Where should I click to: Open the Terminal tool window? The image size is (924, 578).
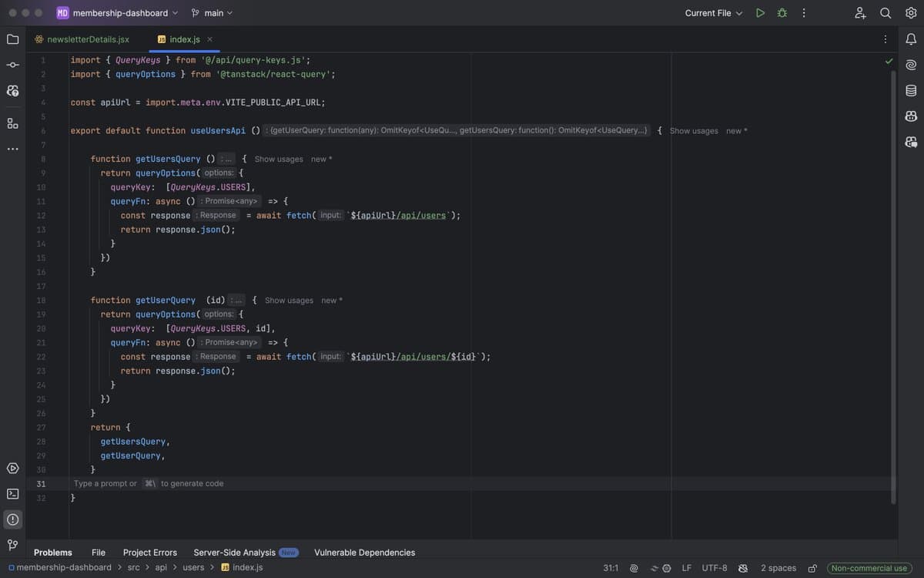(12, 494)
